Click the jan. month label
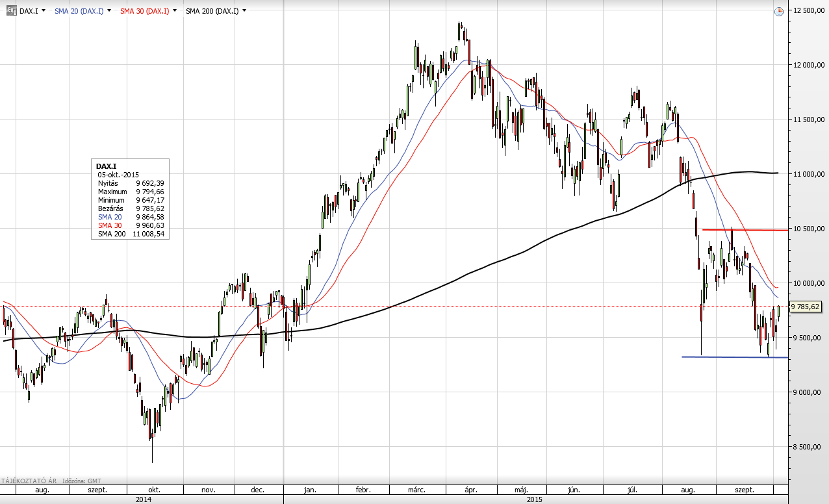This screenshot has height=504, width=829. click(310, 490)
